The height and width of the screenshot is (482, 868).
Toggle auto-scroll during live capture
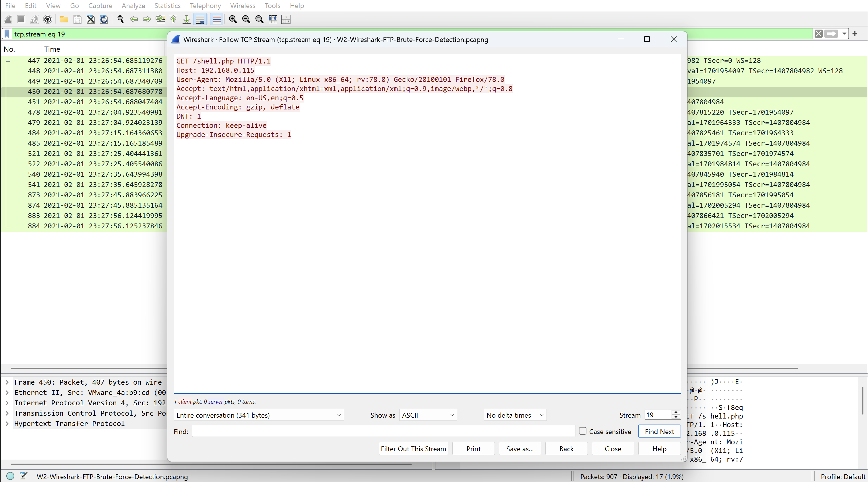[200, 19]
